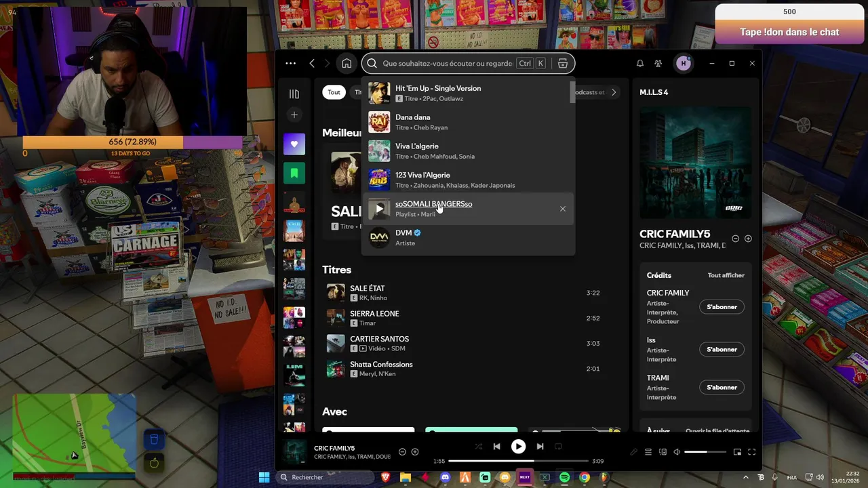Open lyrics microphone icon
Image resolution: width=868 pixels, height=488 pixels.
(x=633, y=452)
